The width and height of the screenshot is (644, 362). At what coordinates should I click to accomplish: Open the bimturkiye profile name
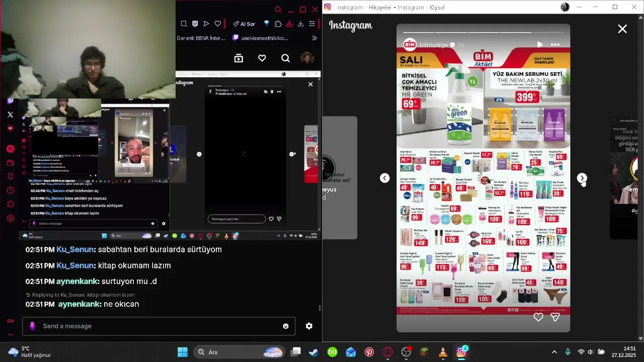[433, 45]
